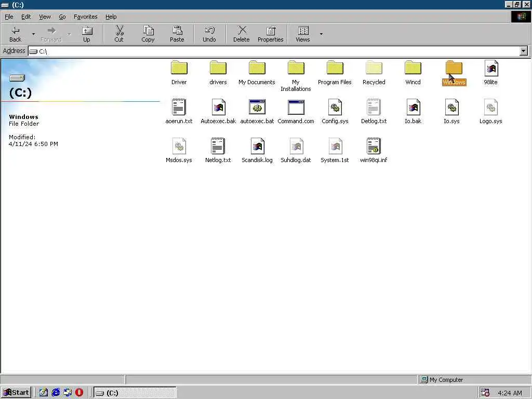Open the View menu

point(45,17)
